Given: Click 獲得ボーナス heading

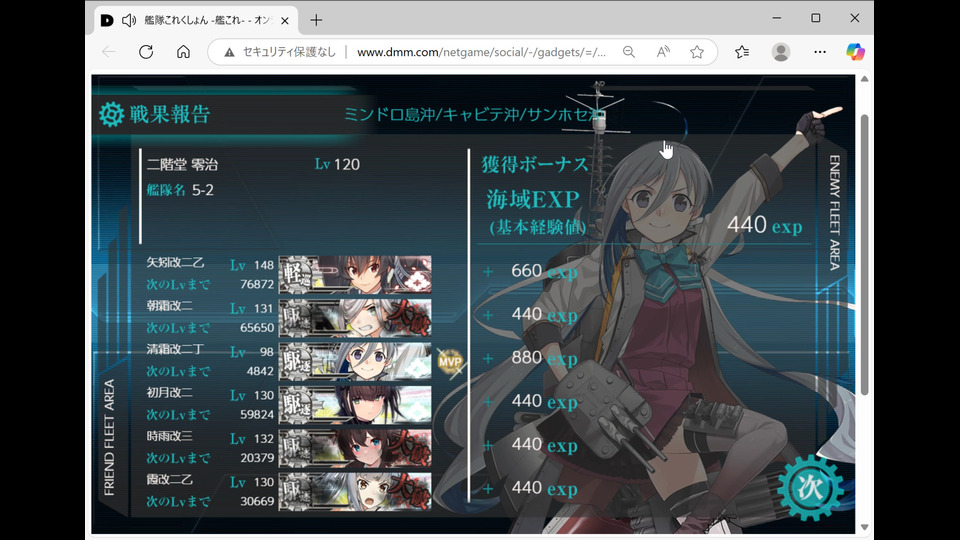Looking at the screenshot, I should [534, 164].
